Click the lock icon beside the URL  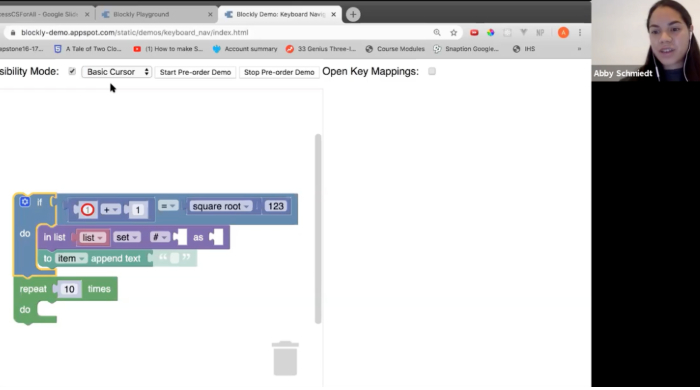pyautogui.click(x=13, y=33)
